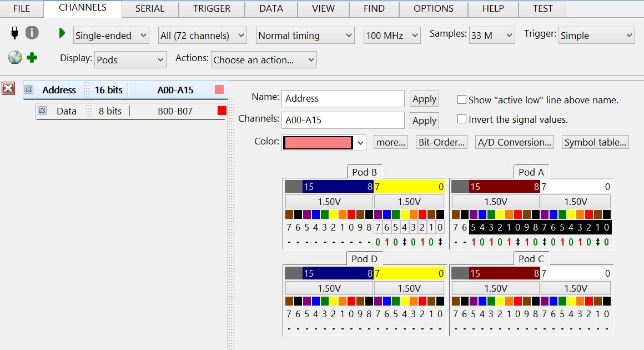Click the green plus add icon
Image resolution: width=644 pixels, height=350 pixels.
(32, 57)
